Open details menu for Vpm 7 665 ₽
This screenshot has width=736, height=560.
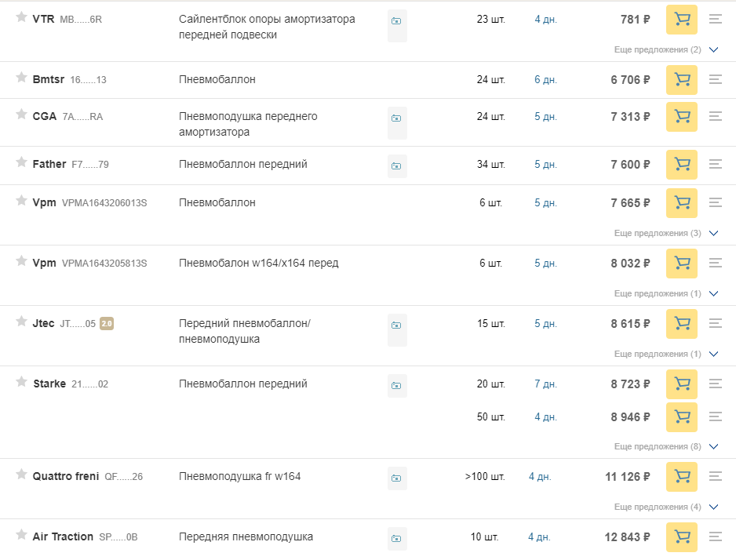716,202
